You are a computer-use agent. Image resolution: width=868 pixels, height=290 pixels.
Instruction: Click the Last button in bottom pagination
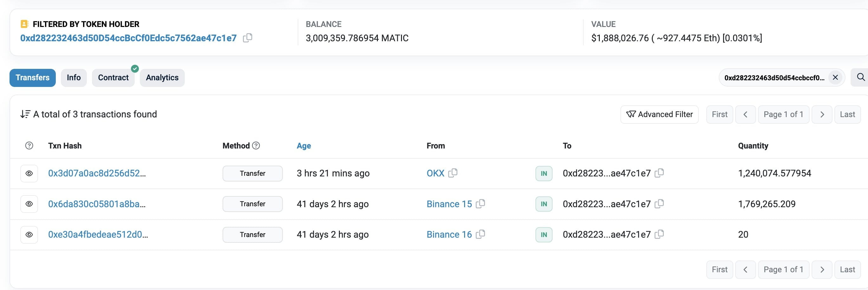[847, 269]
